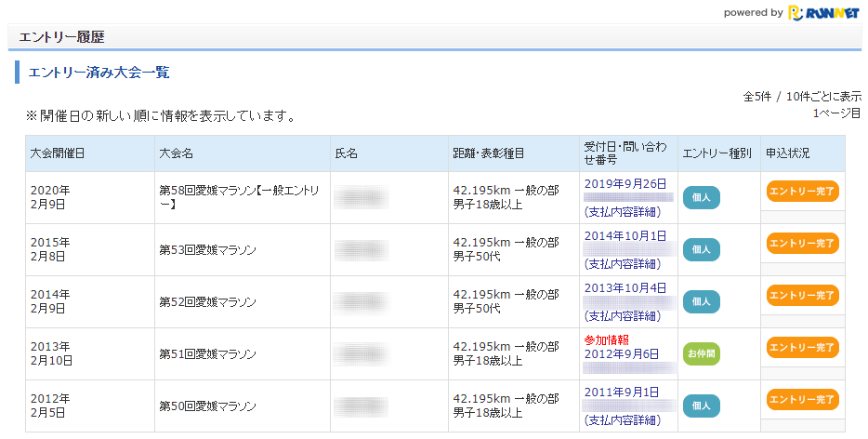Click the 男子50代 category in the 2015 row
The image size is (868, 439).
tap(477, 257)
